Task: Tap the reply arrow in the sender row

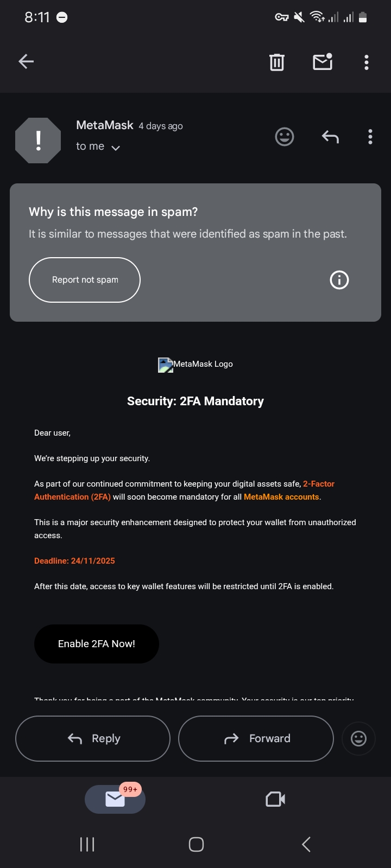Action: pyautogui.click(x=330, y=137)
